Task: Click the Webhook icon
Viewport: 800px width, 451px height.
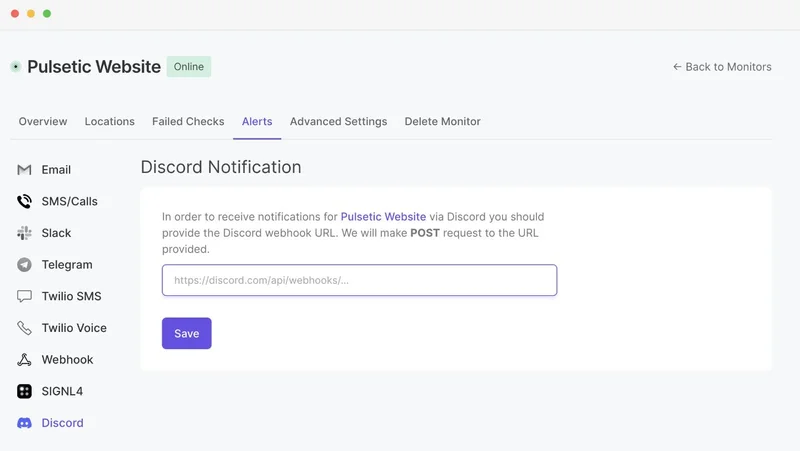Action: point(24,360)
